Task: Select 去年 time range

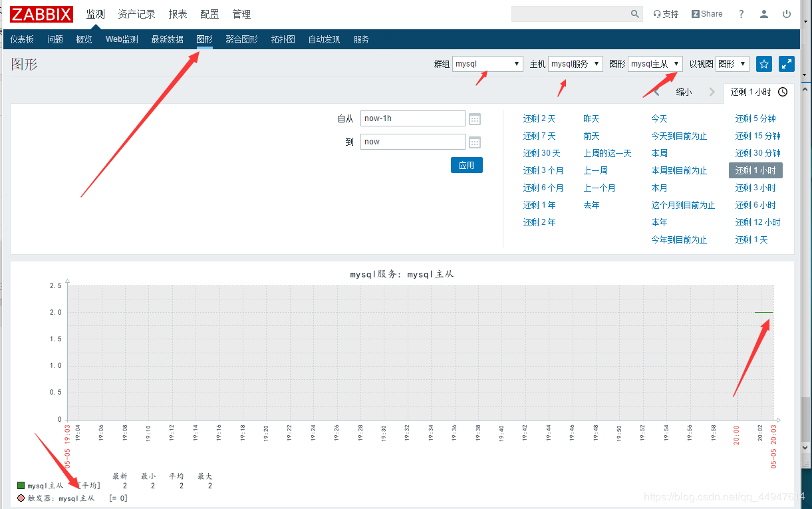Action: pyautogui.click(x=591, y=205)
